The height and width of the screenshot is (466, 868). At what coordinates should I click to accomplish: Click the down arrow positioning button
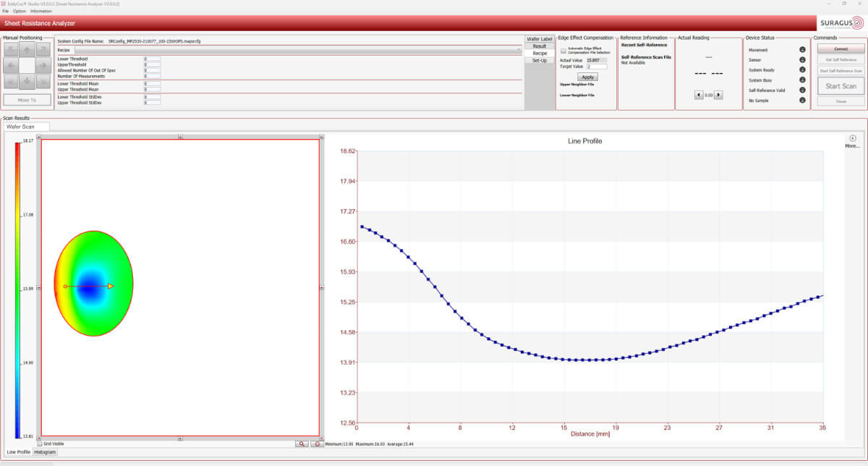pos(27,80)
